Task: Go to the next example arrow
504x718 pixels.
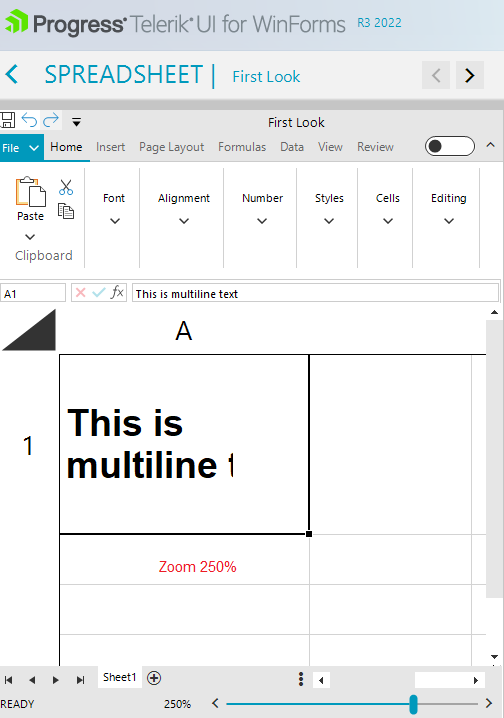Action: [x=470, y=75]
